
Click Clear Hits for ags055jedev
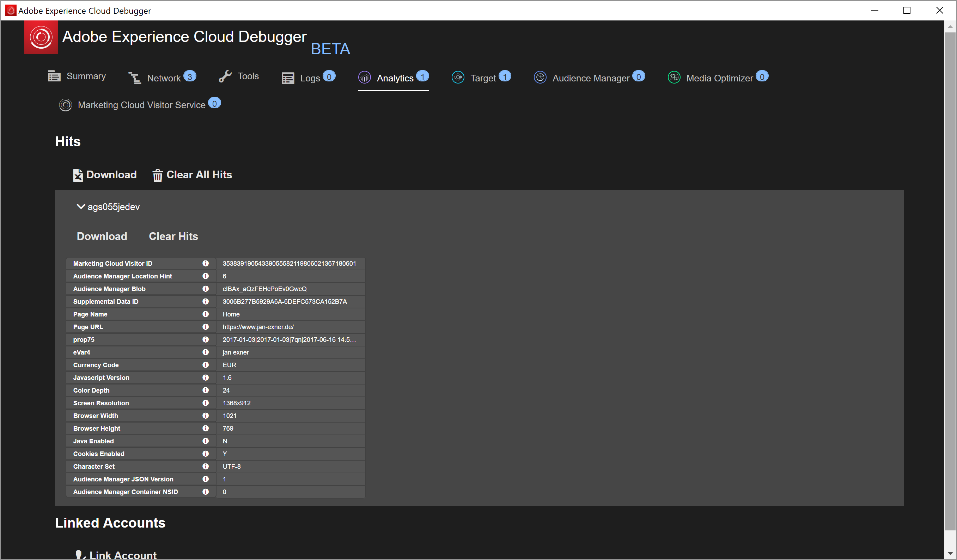173,236
